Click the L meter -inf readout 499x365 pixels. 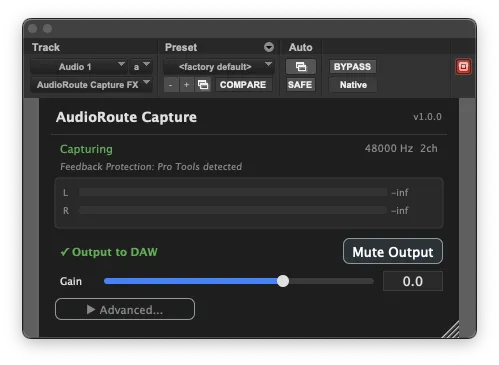[x=400, y=192]
